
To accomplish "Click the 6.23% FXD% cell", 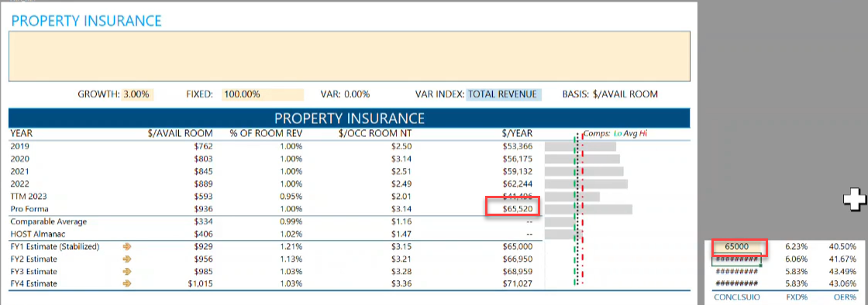I will click(x=796, y=247).
